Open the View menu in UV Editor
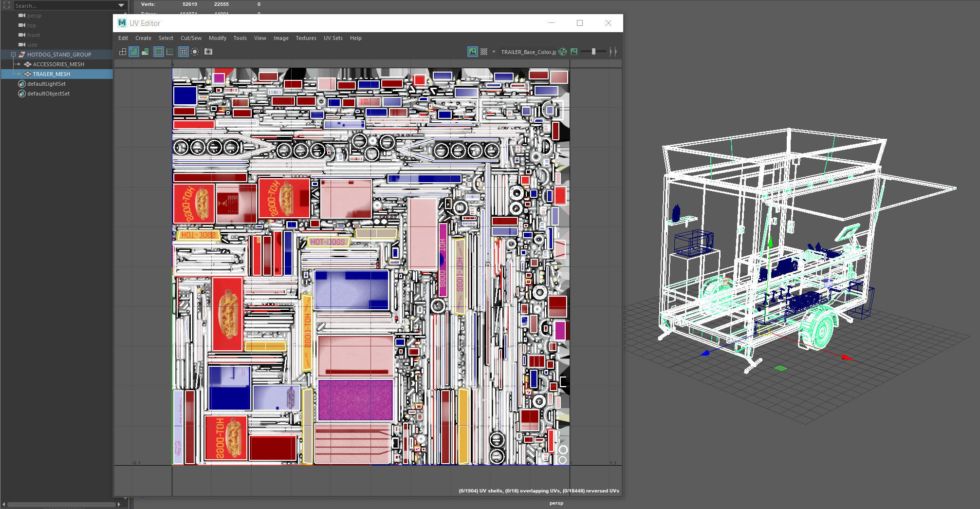This screenshot has height=509, width=980. point(260,38)
